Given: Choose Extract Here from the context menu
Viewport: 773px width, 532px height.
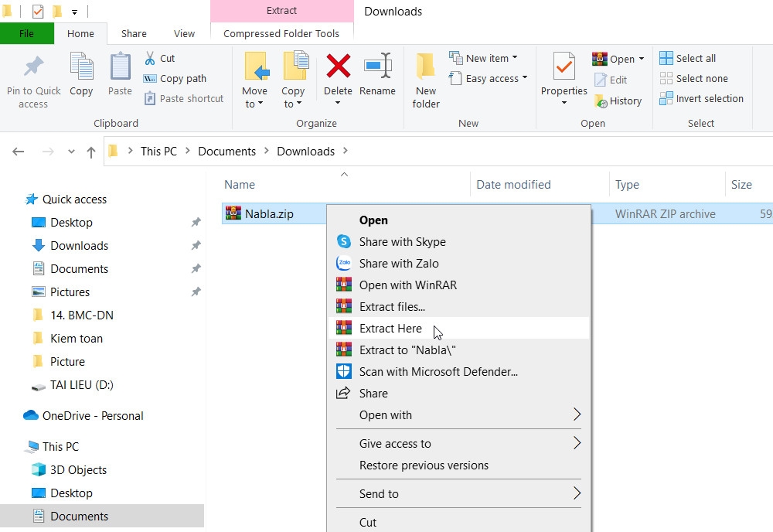Looking at the screenshot, I should (x=391, y=328).
